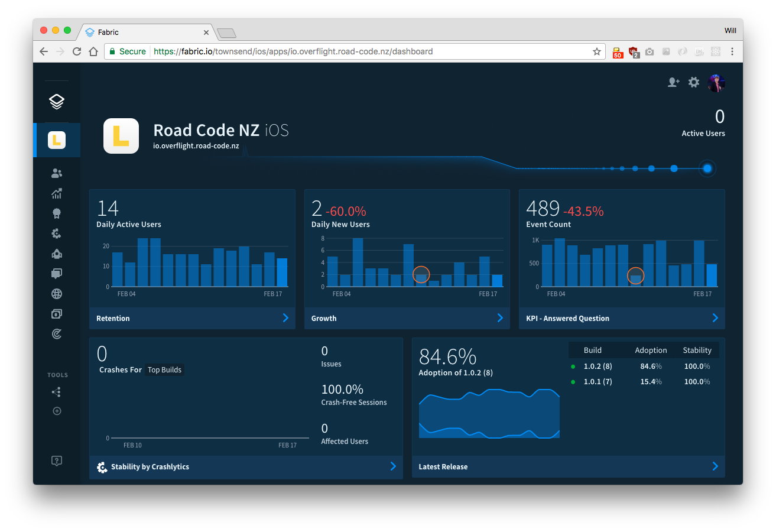Click the add team member icon

coord(673,83)
